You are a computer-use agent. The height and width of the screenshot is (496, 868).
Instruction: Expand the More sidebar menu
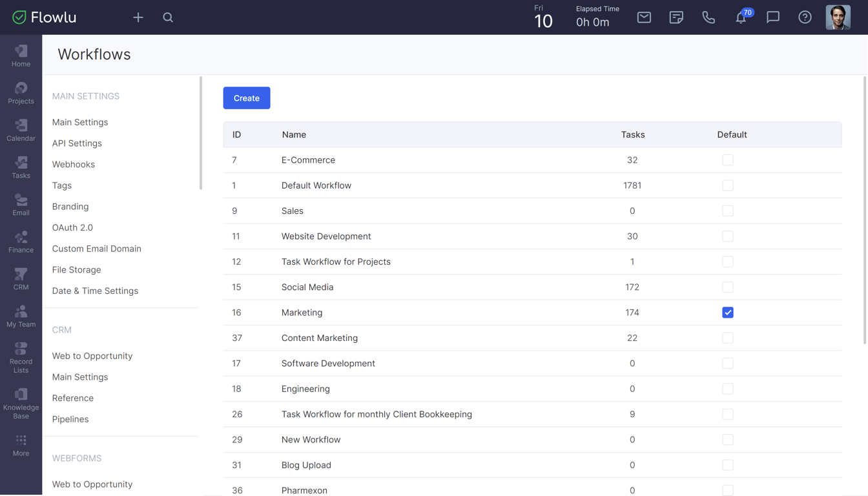click(21, 445)
